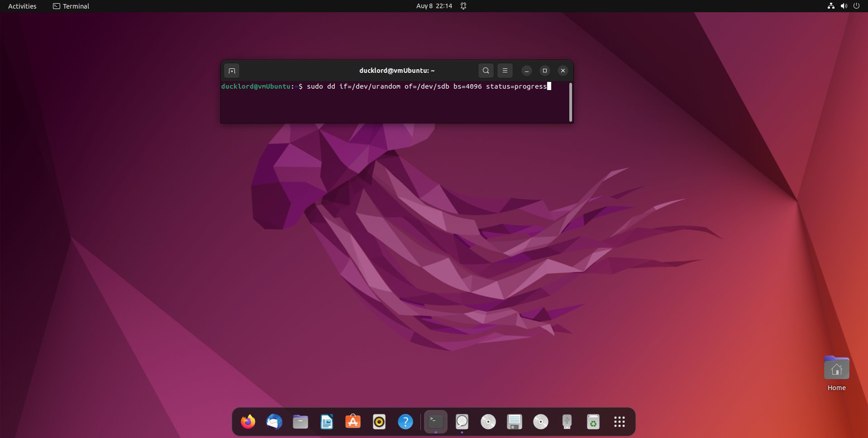Click the terminal search magnifier icon

(x=486, y=71)
